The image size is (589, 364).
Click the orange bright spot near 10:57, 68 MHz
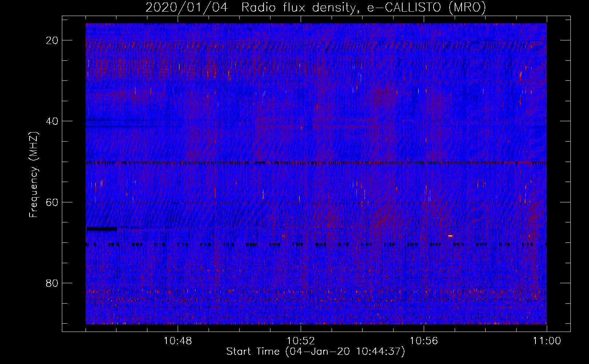(451, 236)
